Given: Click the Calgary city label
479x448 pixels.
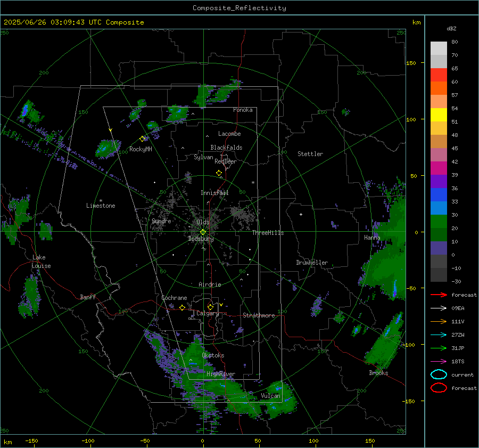Looking at the screenshot, I should click(208, 313).
